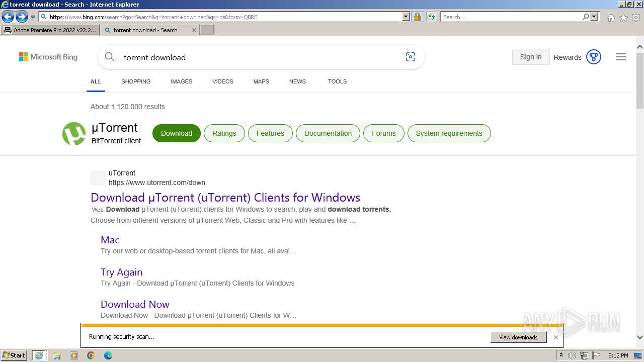Open the search provider dropdown arrow
The image size is (644, 362).
tap(594, 17)
